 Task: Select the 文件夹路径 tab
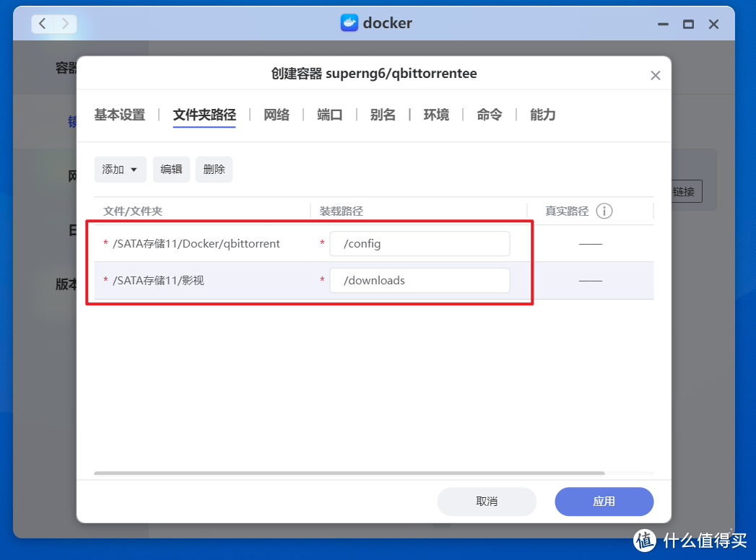(204, 115)
